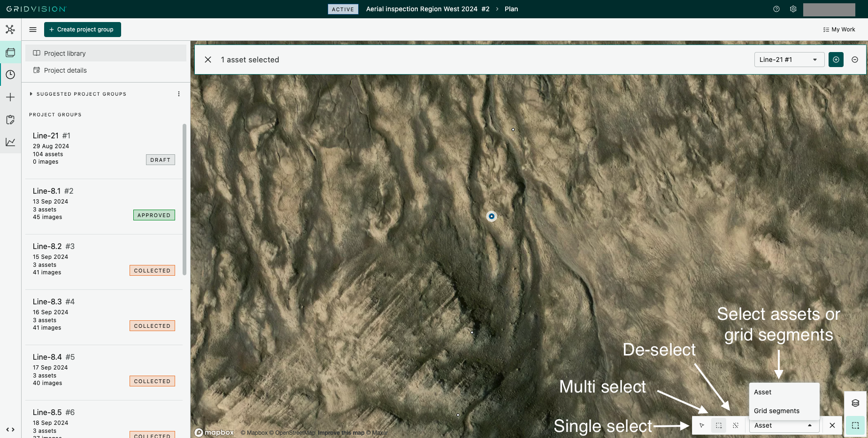Toggle the hamburger side panel menu
The width and height of the screenshot is (868, 438).
pyautogui.click(x=33, y=30)
